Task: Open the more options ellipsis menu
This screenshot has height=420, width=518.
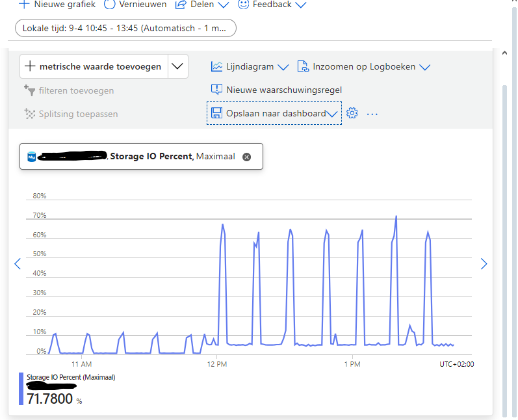Action: (372, 114)
